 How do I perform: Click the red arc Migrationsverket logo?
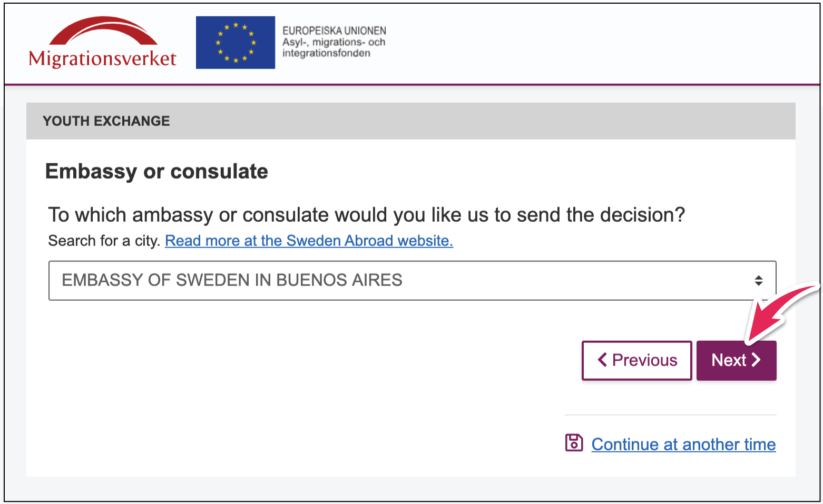pyautogui.click(x=103, y=32)
